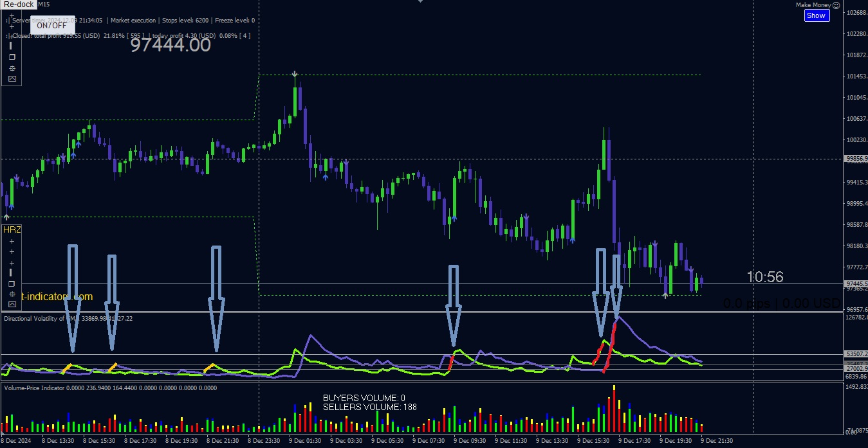This screenshot has height=448, width=868.
Task: Click the SELLERS VOLUME: 188 label
Action: (x=370, y=407)
